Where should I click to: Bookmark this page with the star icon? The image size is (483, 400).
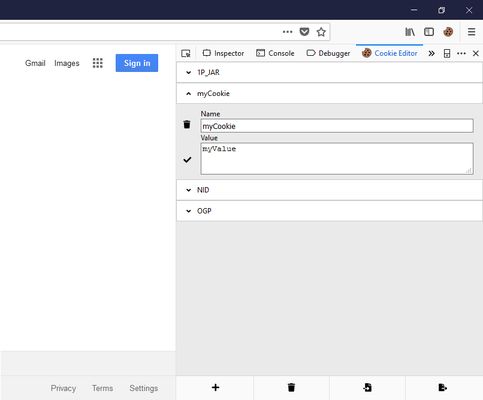(321, 32)
